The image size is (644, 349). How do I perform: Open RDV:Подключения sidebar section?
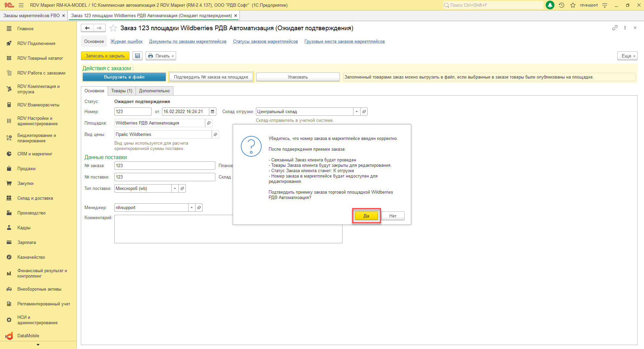[38, 44]
